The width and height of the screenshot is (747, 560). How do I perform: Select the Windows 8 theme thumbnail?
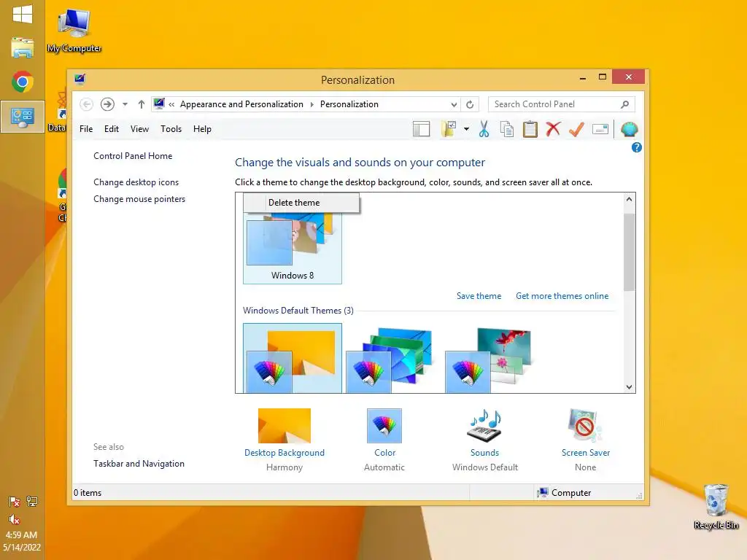(x=293, y=248)
